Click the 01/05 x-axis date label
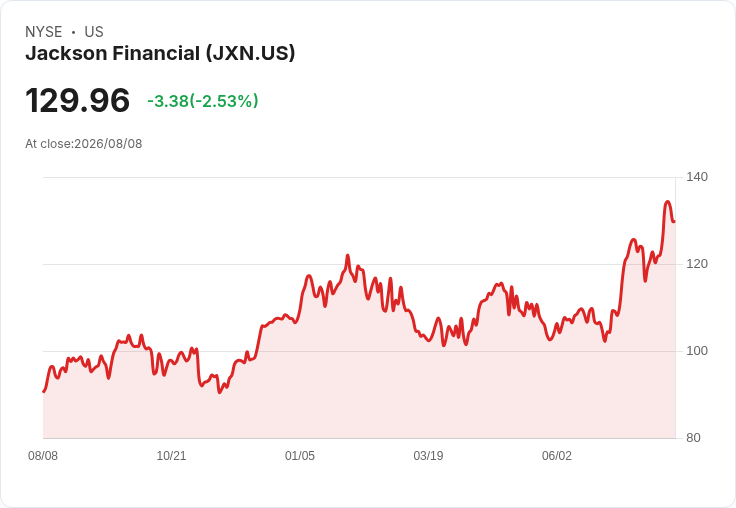The height and width of the screenshot is (508, 736). (x=299, y=455)
